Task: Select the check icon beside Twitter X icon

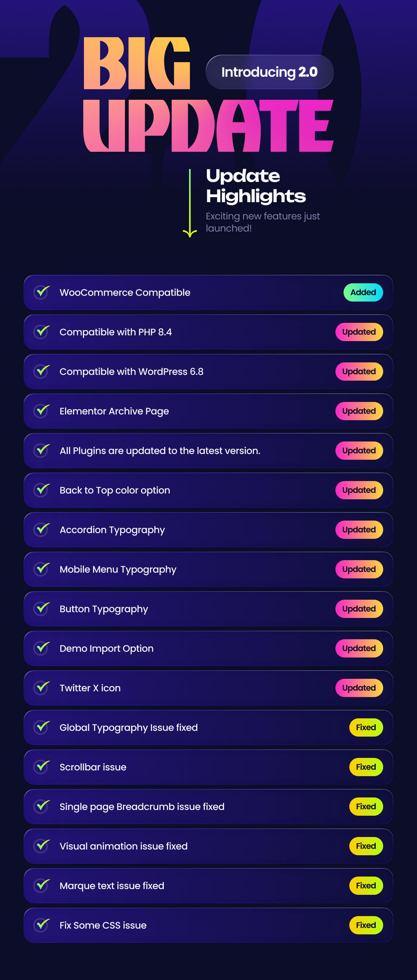Action: 42,688
